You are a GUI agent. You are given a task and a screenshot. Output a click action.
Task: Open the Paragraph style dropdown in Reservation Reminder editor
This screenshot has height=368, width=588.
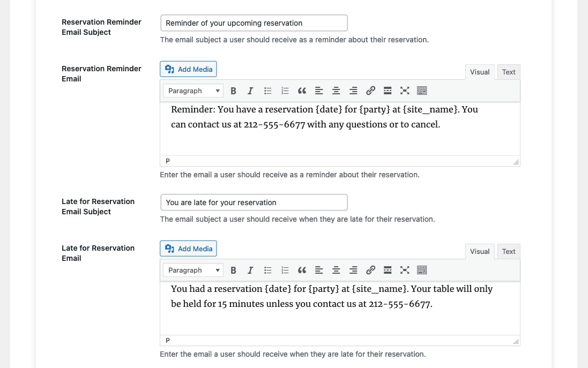coord(192,90)
